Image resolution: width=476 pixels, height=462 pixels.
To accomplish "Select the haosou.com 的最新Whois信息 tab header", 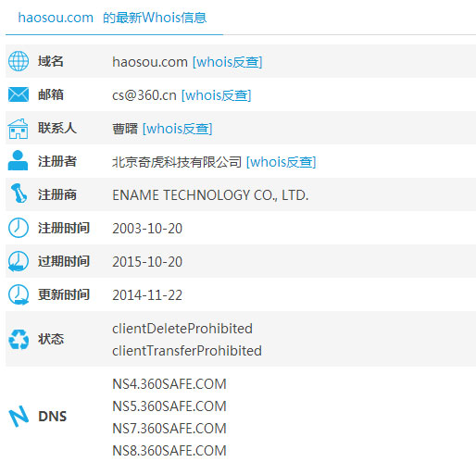I will [112, 18].
